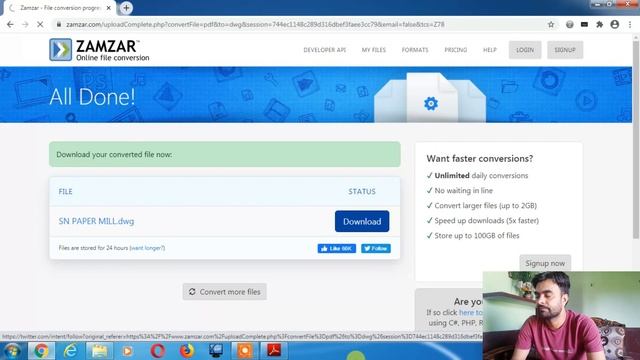Click the gear icon in banner
The height and width of the screenshot is (360, 640).
tap(431, 104)
